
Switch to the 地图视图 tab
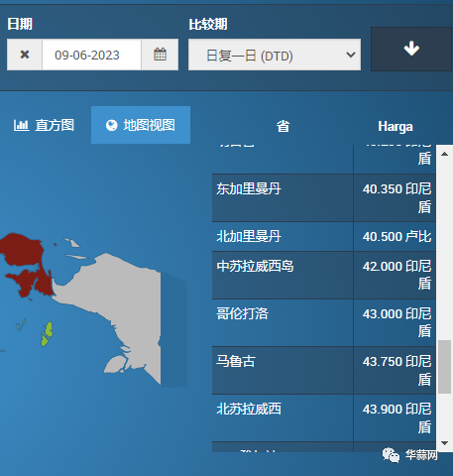point(141,125)
